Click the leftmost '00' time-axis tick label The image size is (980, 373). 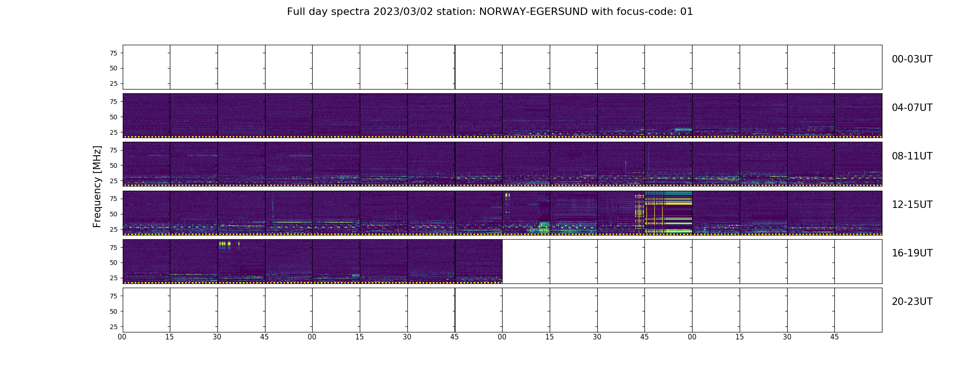pos(122,337)
